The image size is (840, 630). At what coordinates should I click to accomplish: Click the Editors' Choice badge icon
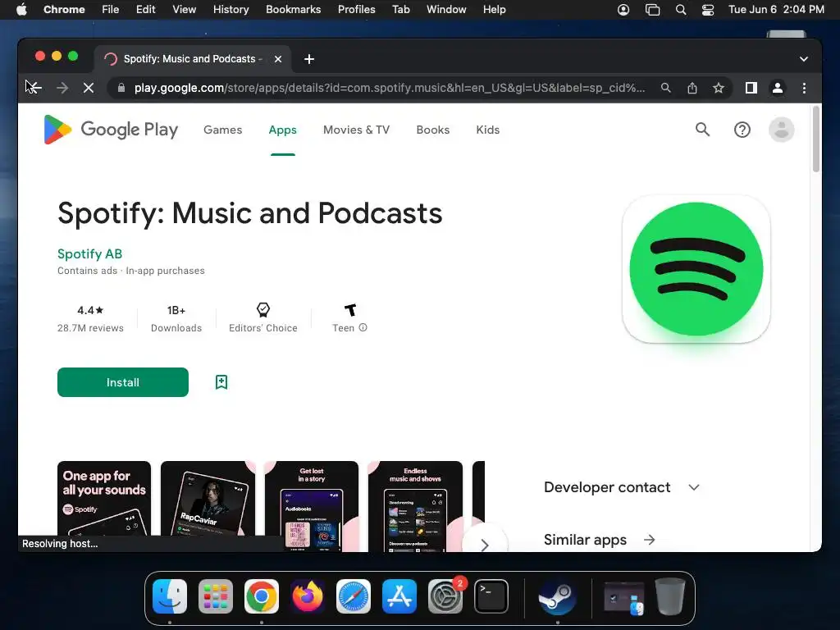tap(263, 309)
